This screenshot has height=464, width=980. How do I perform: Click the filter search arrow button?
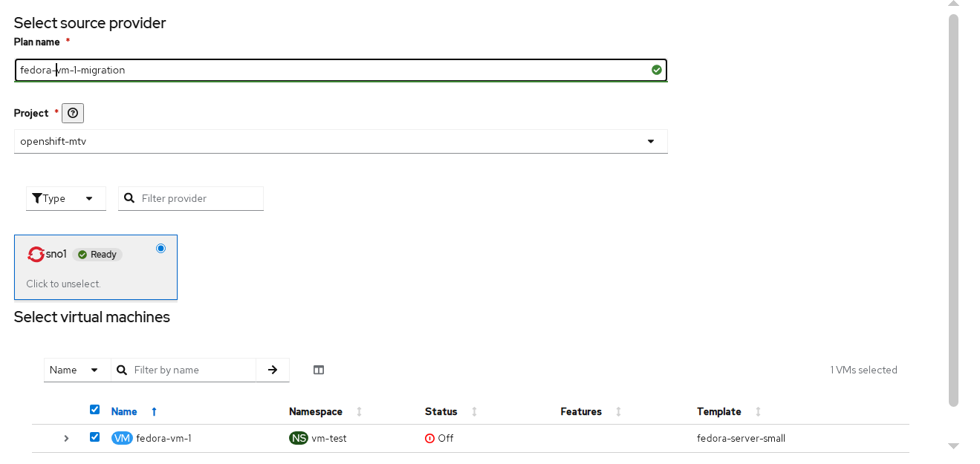pyautogui.click(x=273, y=370)
